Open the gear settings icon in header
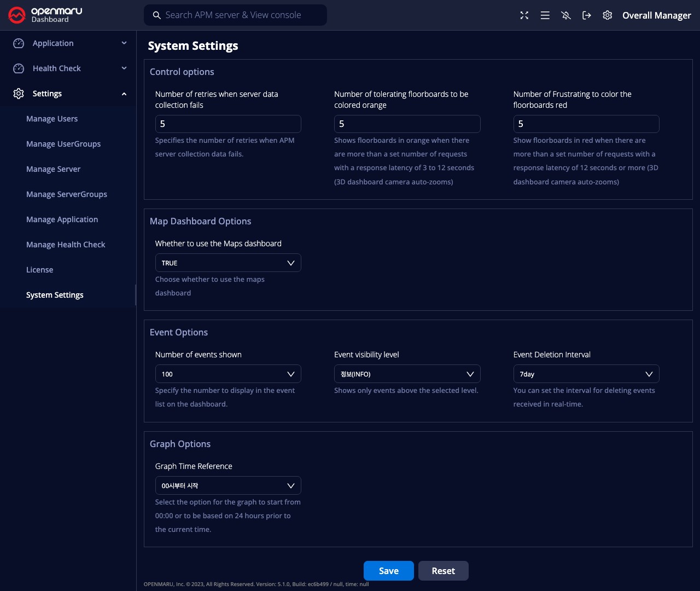The image size is (700, 591). tap(607, 15)
